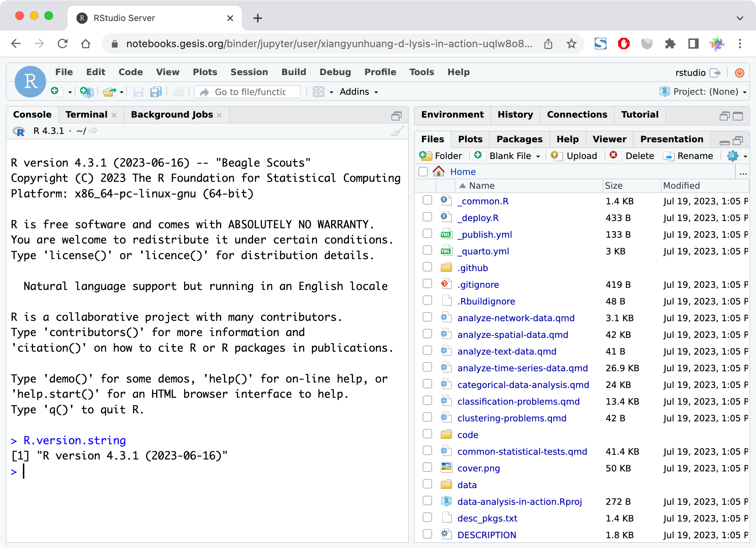Click the Print icon in the toolbar
This screenshot has width=756, height=548.
[178, 91]
